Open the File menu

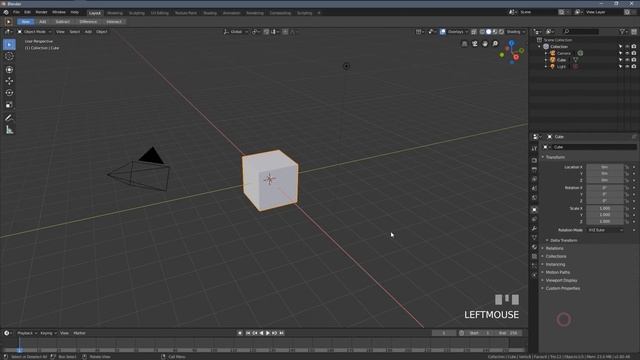click(16, 12)
